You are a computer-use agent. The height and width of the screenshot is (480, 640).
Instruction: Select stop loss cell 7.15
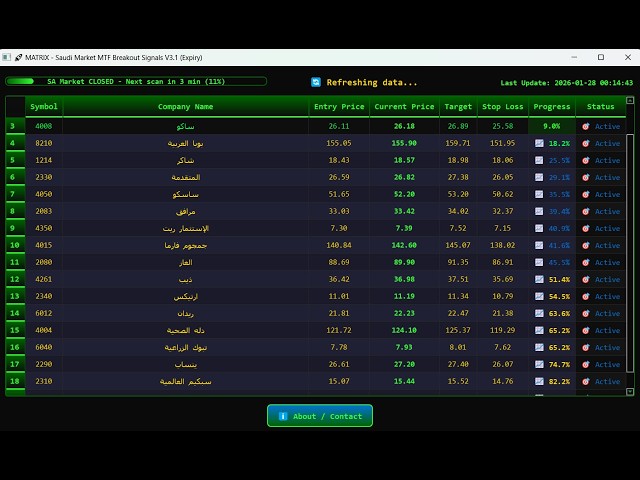tap(502, 228)
